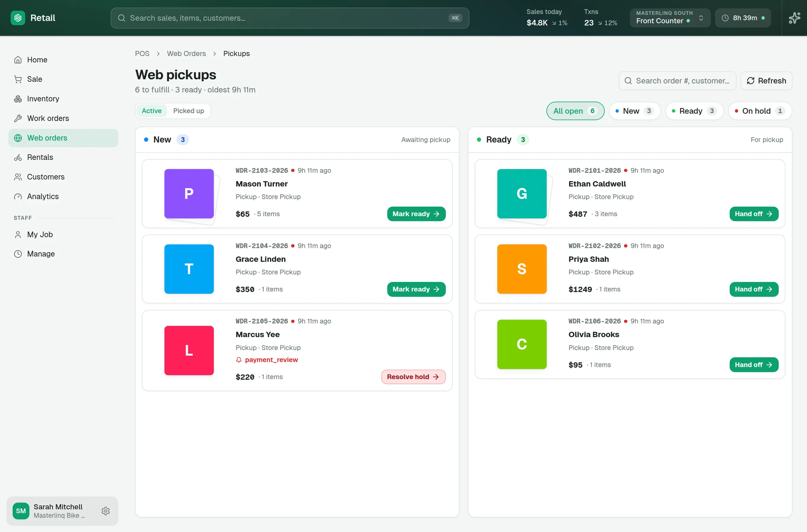Open Manage under Staff

point(63,254)
